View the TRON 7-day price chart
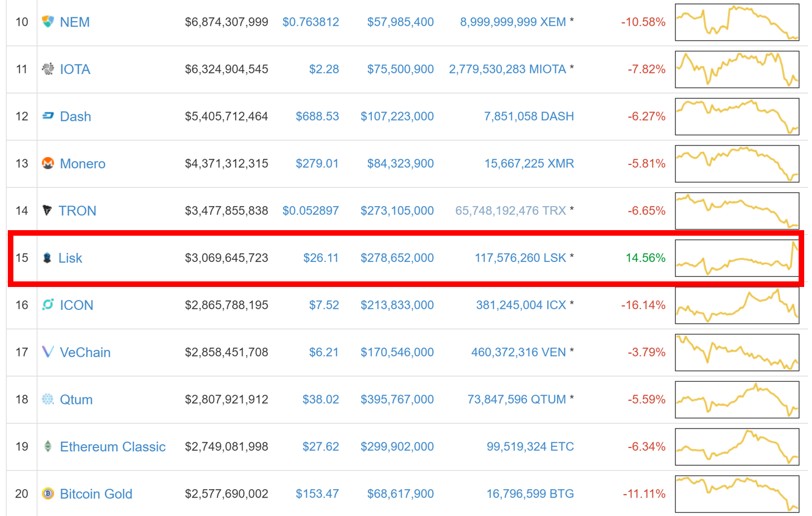Image resolution: width=812 pixels, height=516 pixels. click(x=737, y=211)
